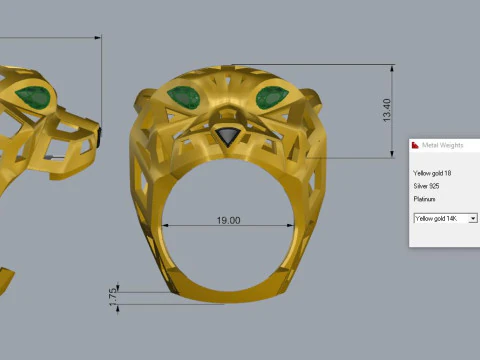This screenshot has width=480, height=360.
Task: Select the left emerald eye on front view
Action: pyautogui.click(x=184, y=97)
